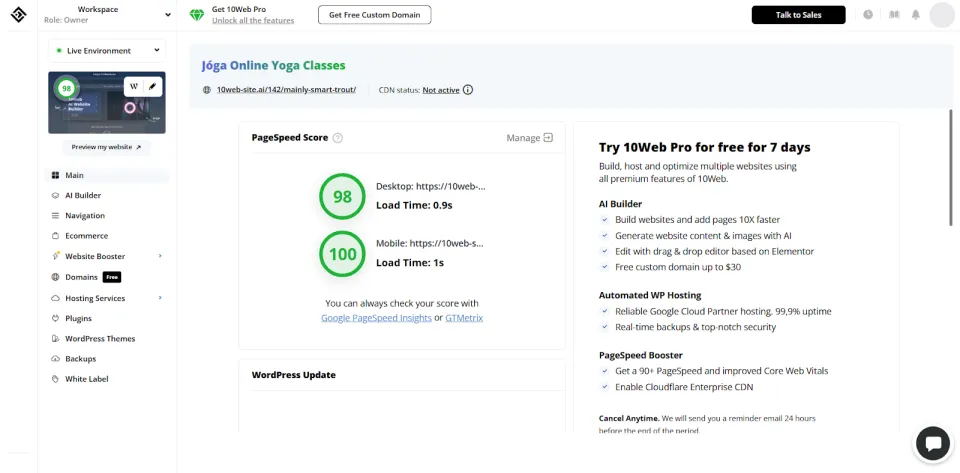Click the PageSpeed Score help question icon
The width and height of the screenshot is (960, 473).
pyautogui.click(x=337, y=138)
